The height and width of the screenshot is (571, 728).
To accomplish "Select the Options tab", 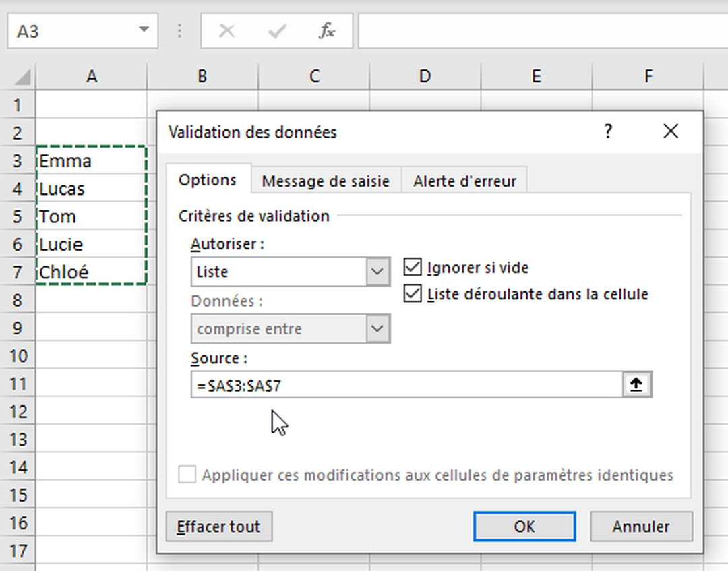I will 208,179.
